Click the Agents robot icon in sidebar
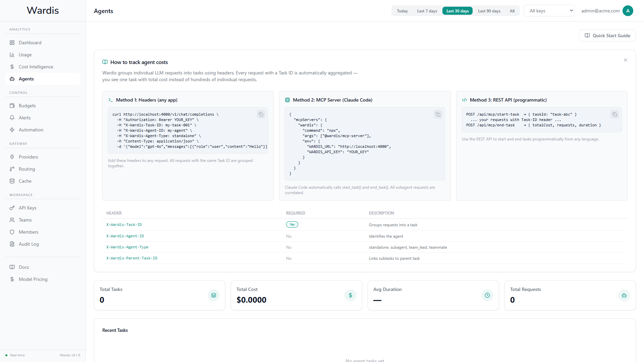 tap(12, 79)
